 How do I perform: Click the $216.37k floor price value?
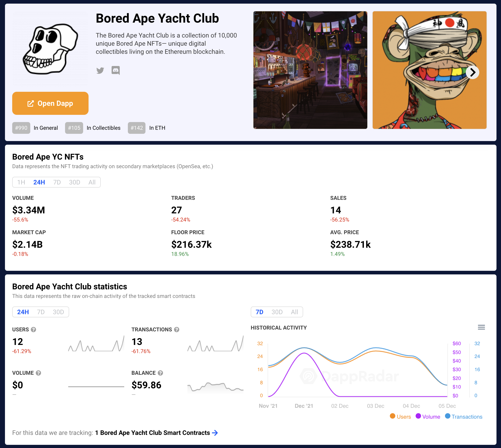tap(191, 244)
